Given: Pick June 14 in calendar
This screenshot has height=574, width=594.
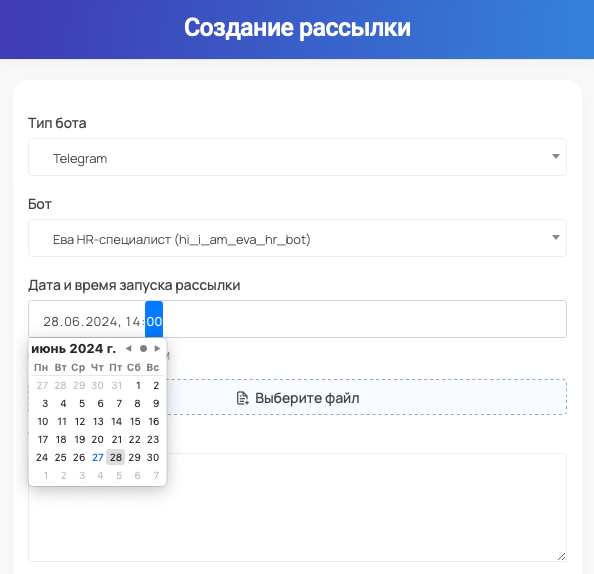Looking at the screenshot, I should click(117, 422).
